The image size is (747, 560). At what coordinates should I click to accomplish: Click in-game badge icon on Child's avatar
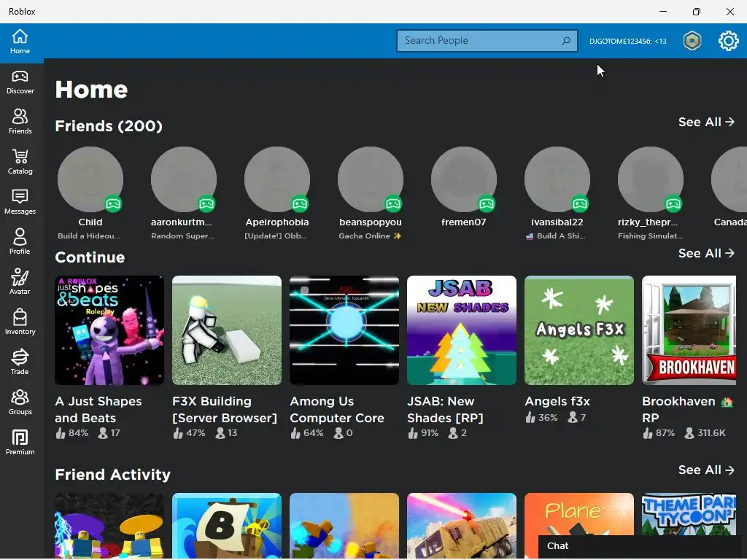113,204
